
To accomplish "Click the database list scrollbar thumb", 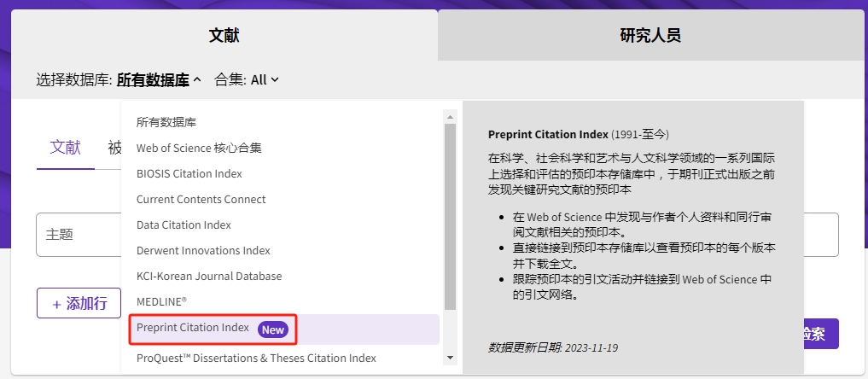I will (x=450, y=216).
